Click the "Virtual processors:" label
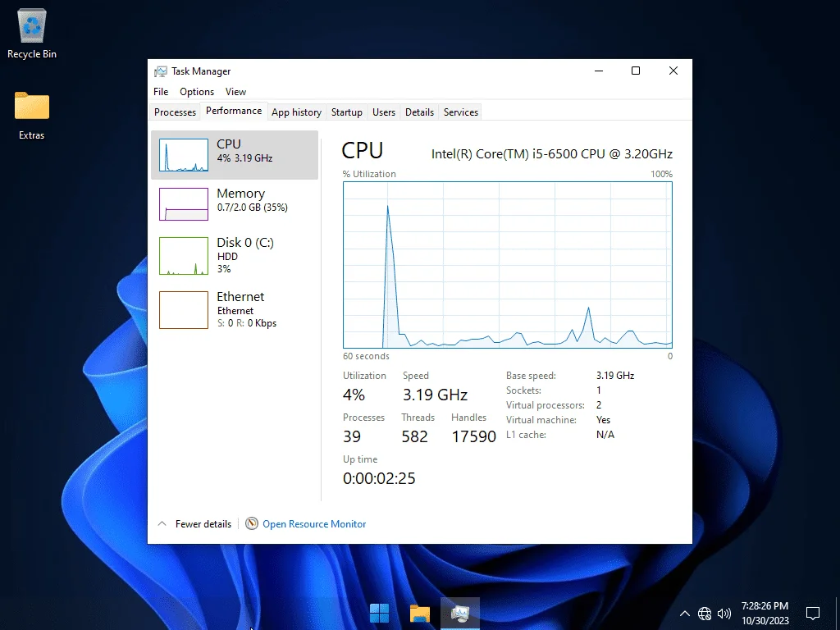 pyautogui.click(x=546, y=405)
